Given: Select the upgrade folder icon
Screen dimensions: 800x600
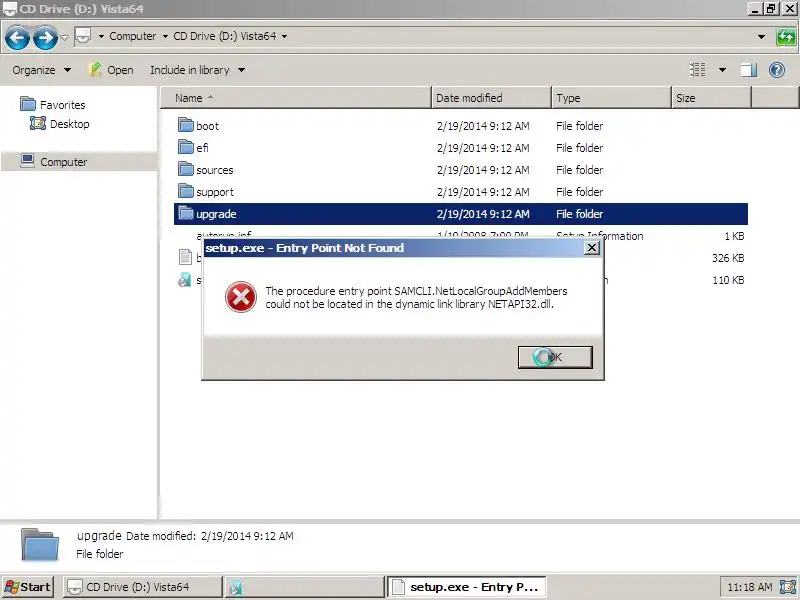Looking at the screenshot, I should 186,213.
